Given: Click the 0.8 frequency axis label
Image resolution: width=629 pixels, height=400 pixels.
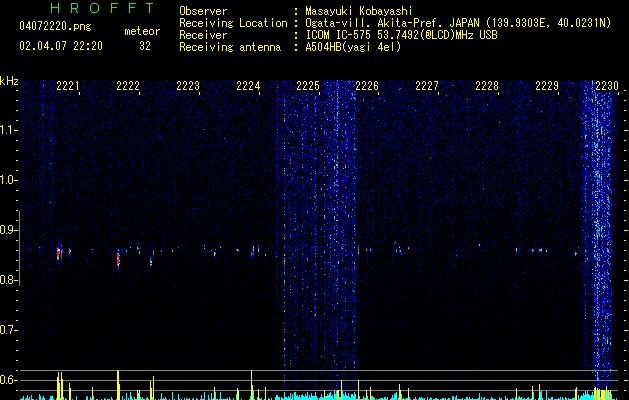Looking at the screenshot, I should (x=8, y=280).
